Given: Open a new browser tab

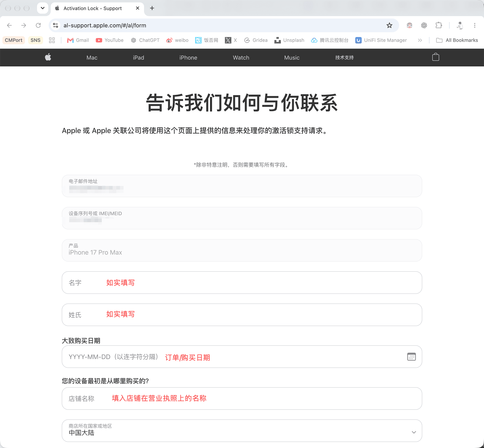Looking at the screenshot, I should pyautogui.click(x=152, y=8).
